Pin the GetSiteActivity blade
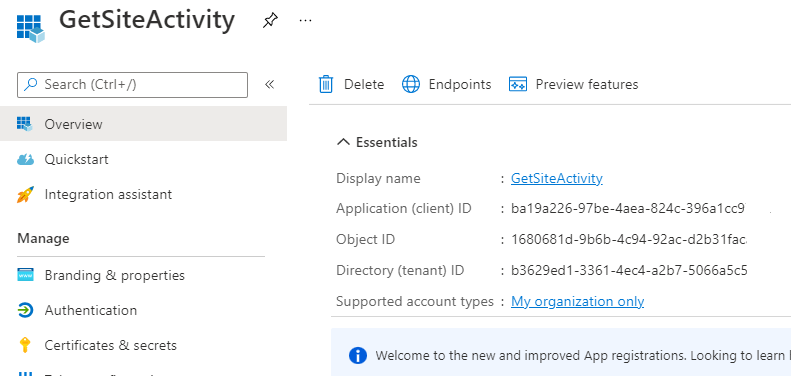Image resolution: width=791 pixels, height=376 pixels. pyautogui.click(x=270, y=21)
